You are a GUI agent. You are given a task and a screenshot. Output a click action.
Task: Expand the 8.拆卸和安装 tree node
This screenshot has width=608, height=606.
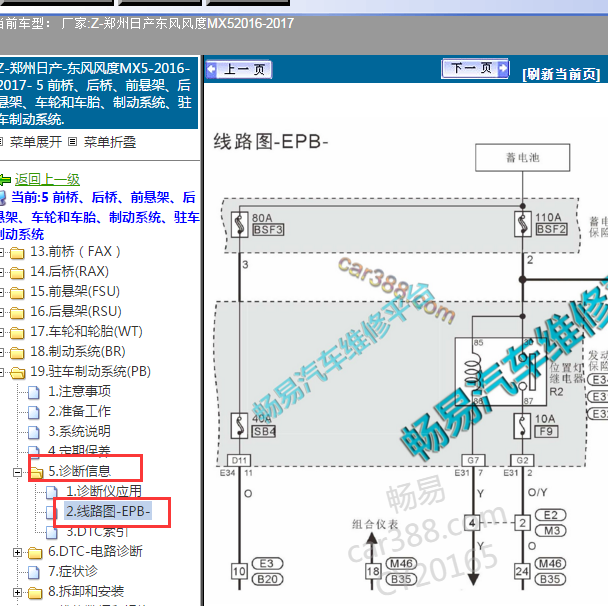[x=17, y=592]
